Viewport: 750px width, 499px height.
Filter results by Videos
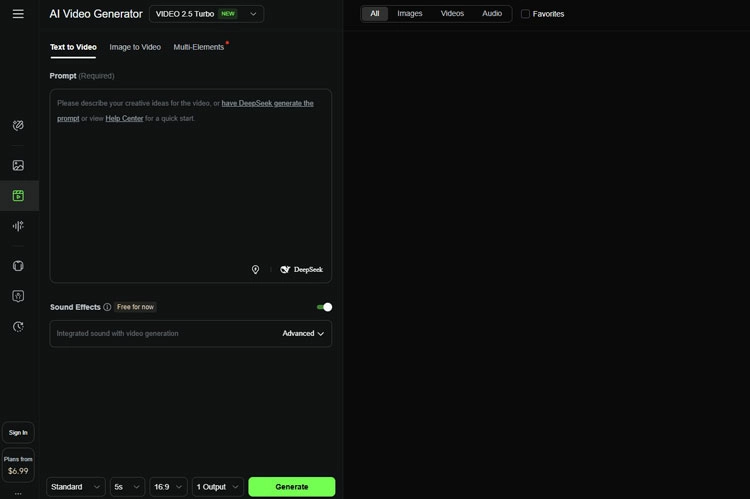[x=452, y=14]
